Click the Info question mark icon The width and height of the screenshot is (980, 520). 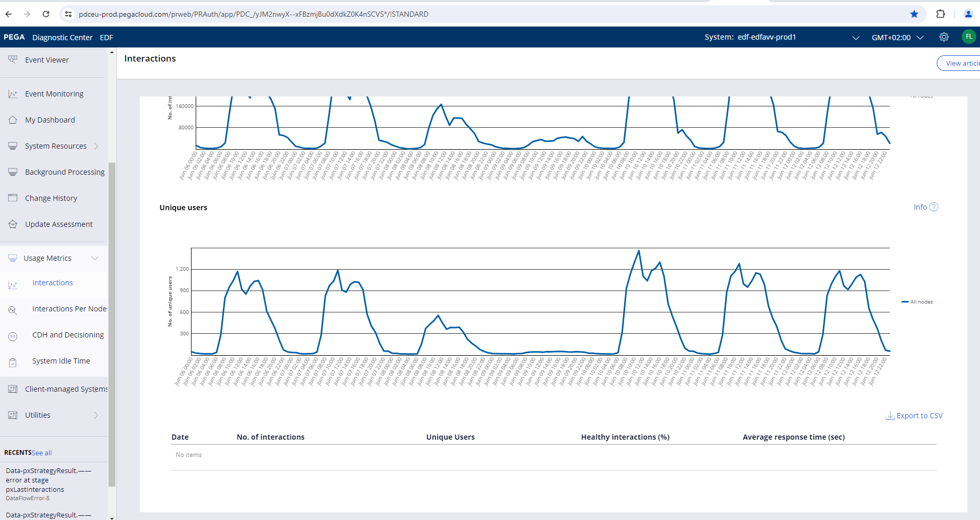pyautogui.click(x=934, y=207)
